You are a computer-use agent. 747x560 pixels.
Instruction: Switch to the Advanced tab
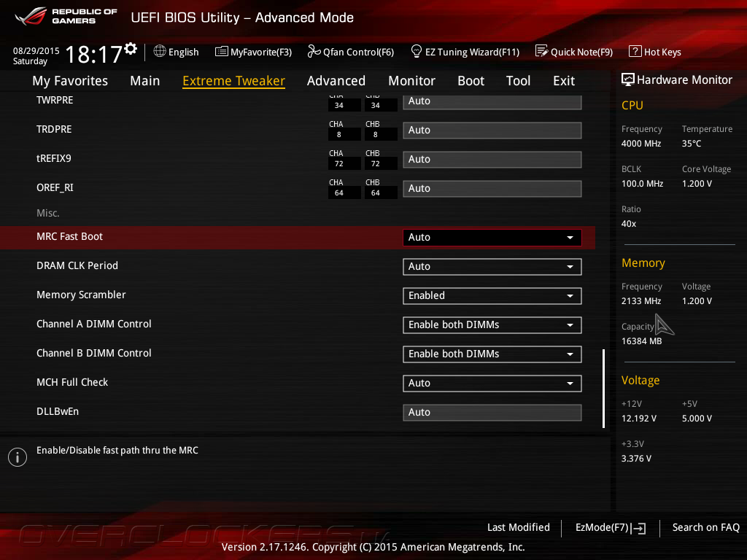pyautogui.click(x=336, y=81)
